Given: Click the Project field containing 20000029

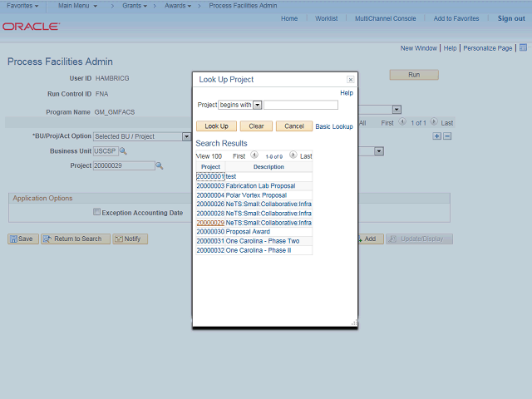Looking at the screenshot, I should (x=124, y=165).
